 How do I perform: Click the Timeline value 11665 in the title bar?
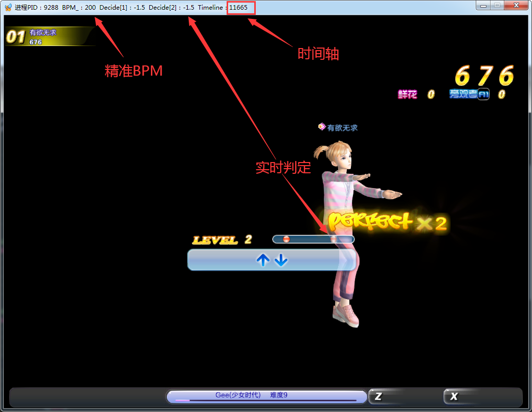[x=238, y=7]
